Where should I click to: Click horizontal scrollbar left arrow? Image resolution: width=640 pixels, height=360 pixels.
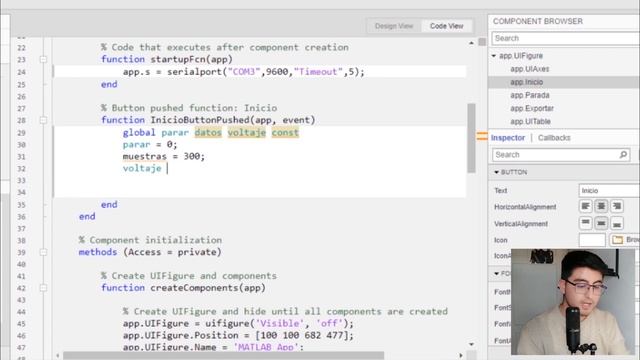[x=58, y=356]
